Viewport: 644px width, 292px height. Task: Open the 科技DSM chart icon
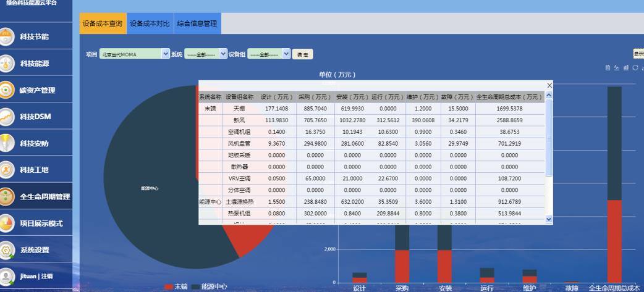(x=6, y=117)
